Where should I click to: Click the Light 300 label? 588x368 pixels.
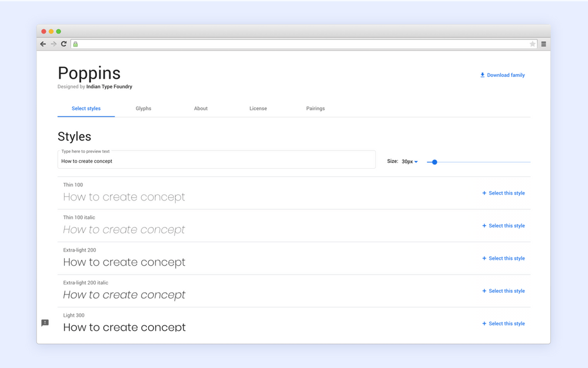tap(74, 315)
